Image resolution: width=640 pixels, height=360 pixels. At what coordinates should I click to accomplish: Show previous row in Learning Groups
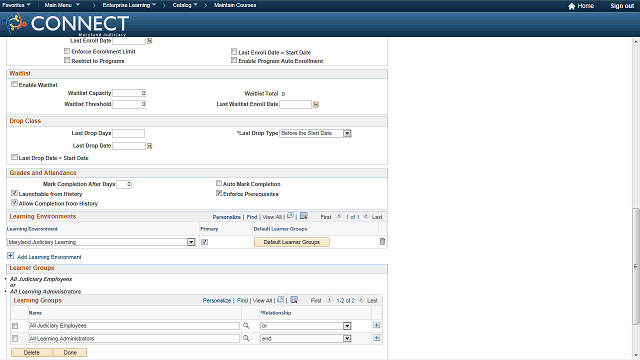click(x=329, y=300)
